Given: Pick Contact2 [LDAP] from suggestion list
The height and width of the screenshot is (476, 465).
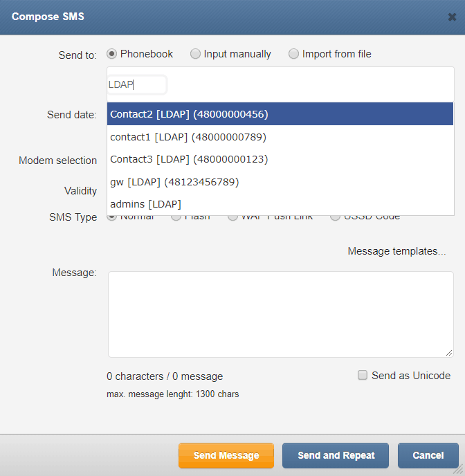Looking at the screenshot, I should (x=280, y=114).
